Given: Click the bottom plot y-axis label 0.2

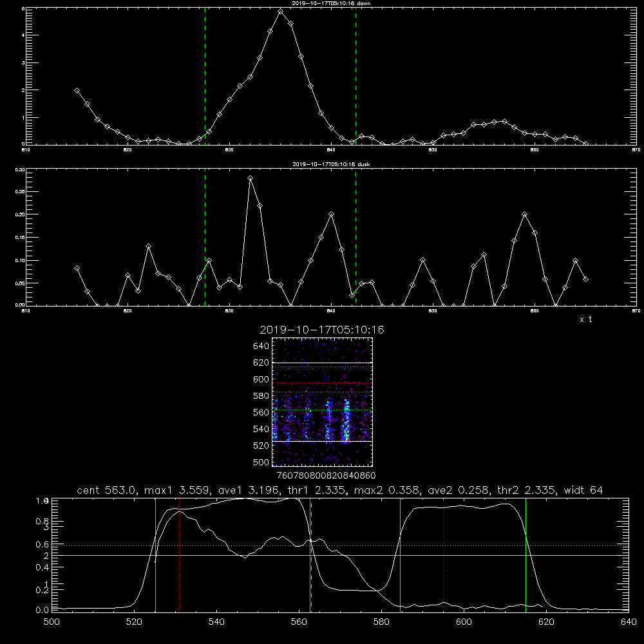Looking at the screenshot, I should pyautogui.click(x=43, y=590).
